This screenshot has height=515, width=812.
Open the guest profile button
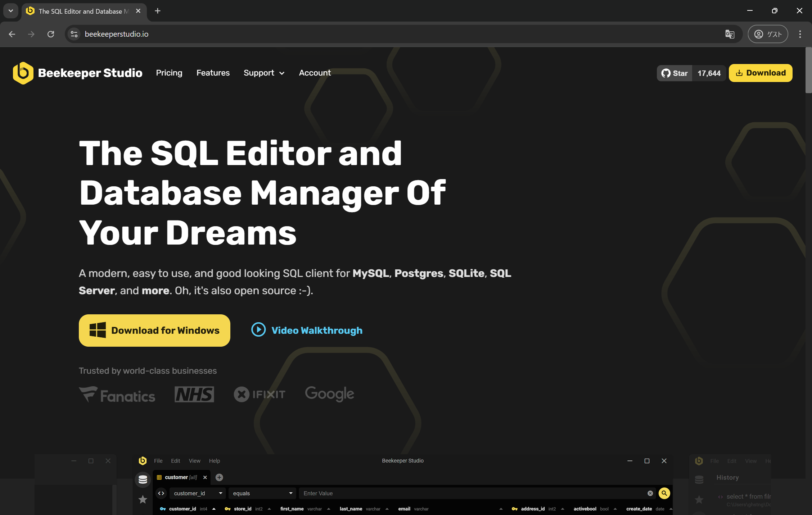pyautogui.click(x=768, y=34)
